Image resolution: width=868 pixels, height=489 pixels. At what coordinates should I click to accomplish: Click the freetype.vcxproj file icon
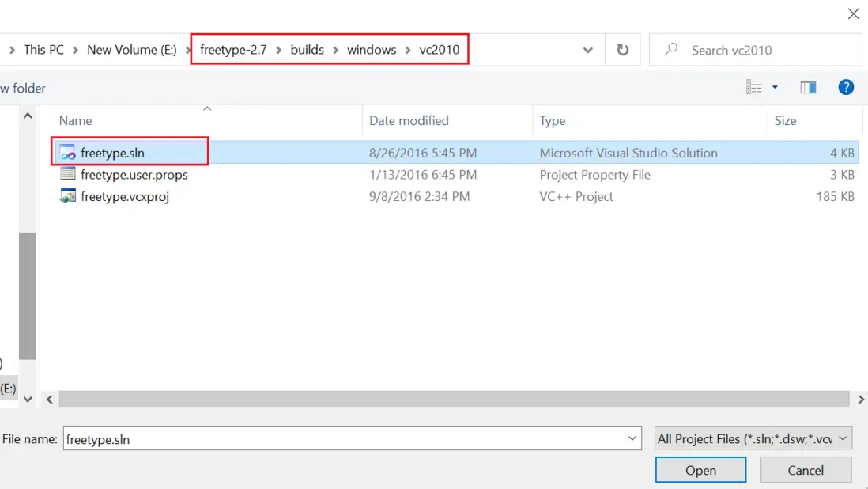pyautogui.click(x=67, y=196)
